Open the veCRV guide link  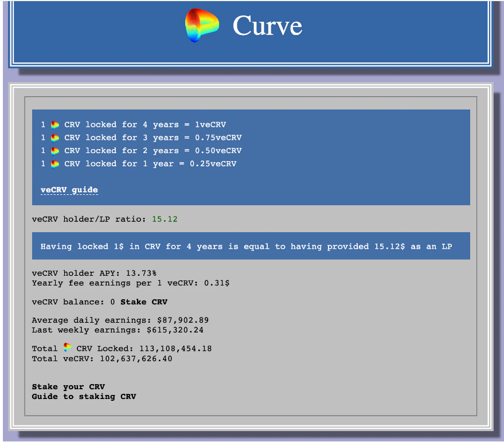[69, 190]
